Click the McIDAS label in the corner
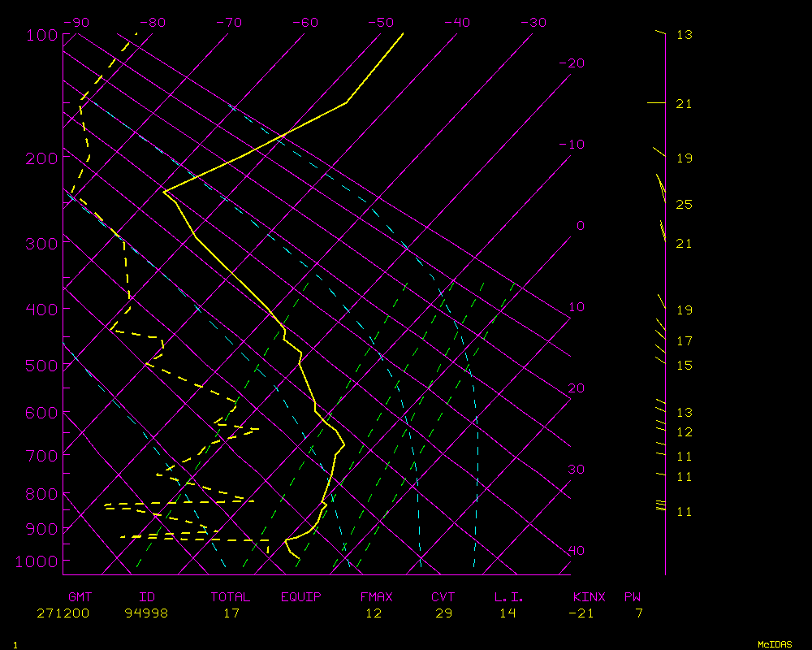The width and height of the screenshot is (812, 650). [775, 643]
